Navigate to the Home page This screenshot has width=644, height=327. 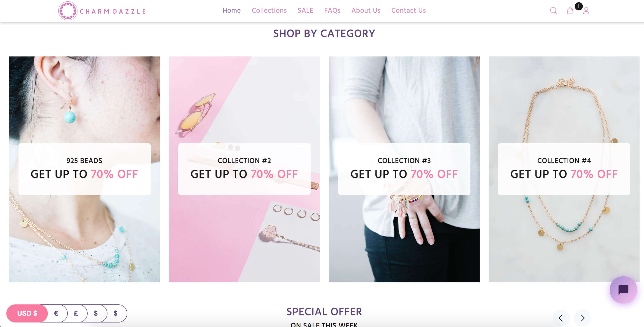pos(232,11)
